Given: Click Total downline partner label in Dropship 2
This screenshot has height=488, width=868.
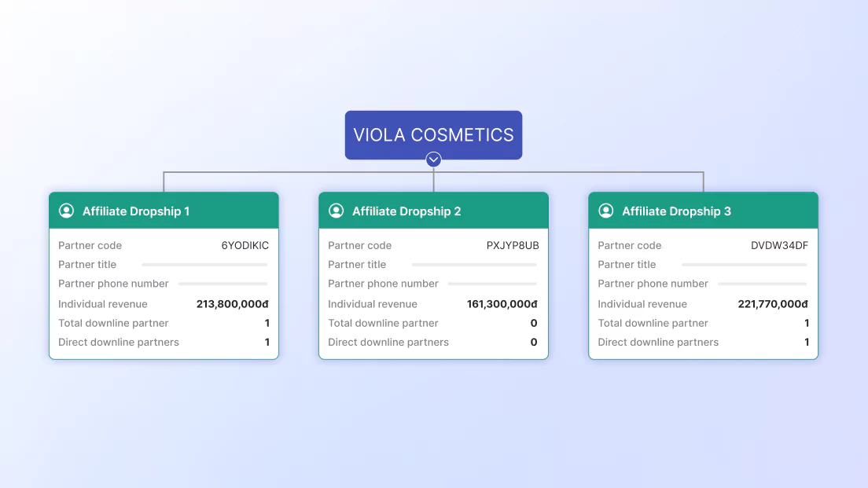Looking at the screenshot, I should (x=383, y=323).
